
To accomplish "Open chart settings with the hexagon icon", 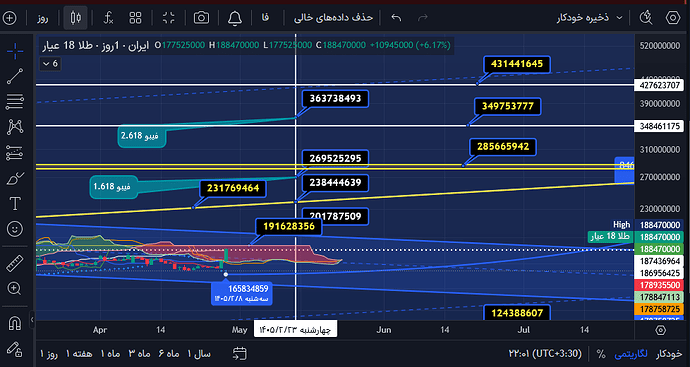I will click(x=673, y=18).
